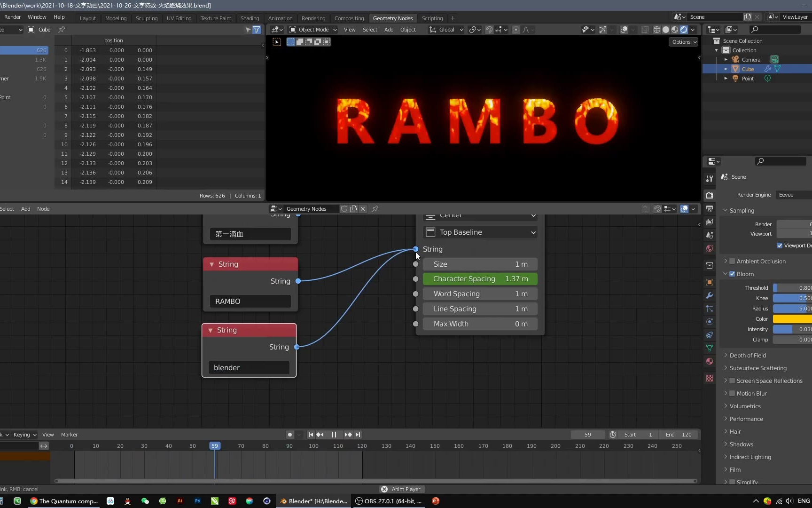Enable the Motion Blur checkbox
The width and height of the screenshot is (812, 508).
(x=732, y=393)
